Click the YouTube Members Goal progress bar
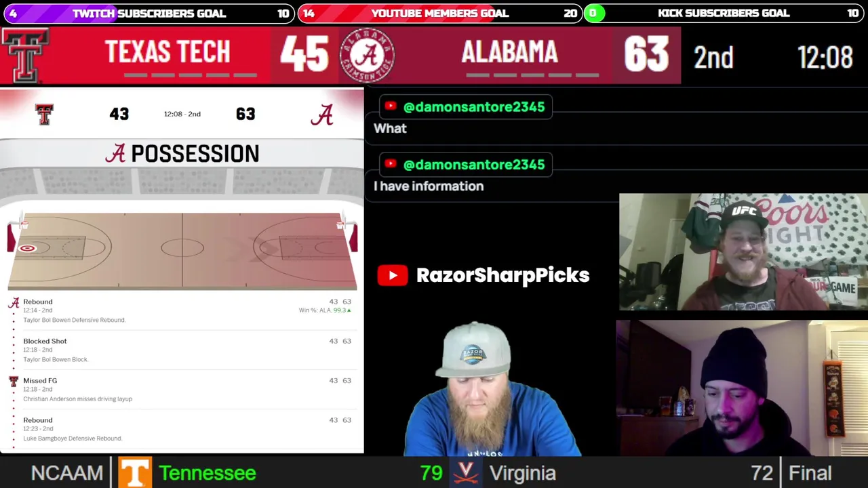Screen dimensions: 868x488 pyautogui.click(x=439, y=13)
